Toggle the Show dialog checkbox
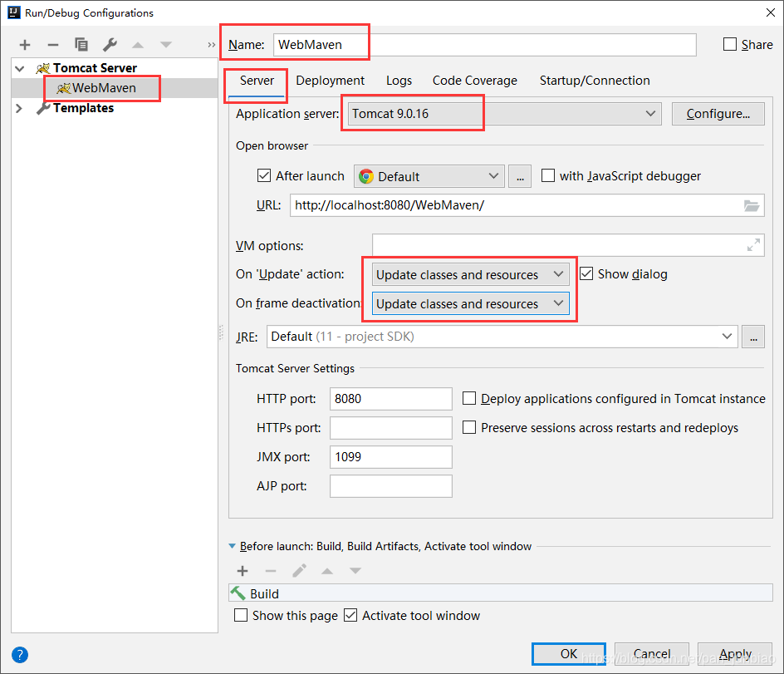This screenshot has height=674, width=784. point(586,273)
